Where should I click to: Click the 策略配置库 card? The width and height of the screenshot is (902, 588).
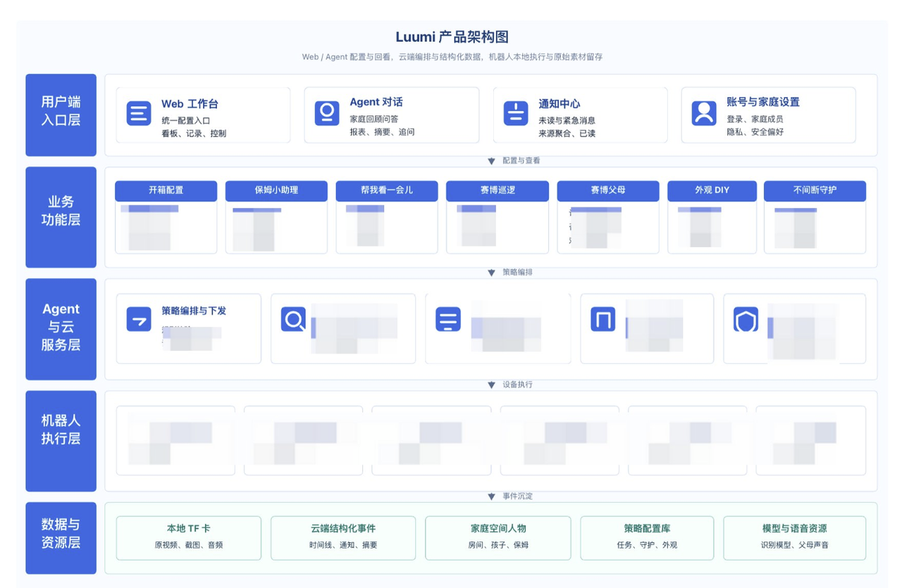pyautogui.click(x=647, y=538)
